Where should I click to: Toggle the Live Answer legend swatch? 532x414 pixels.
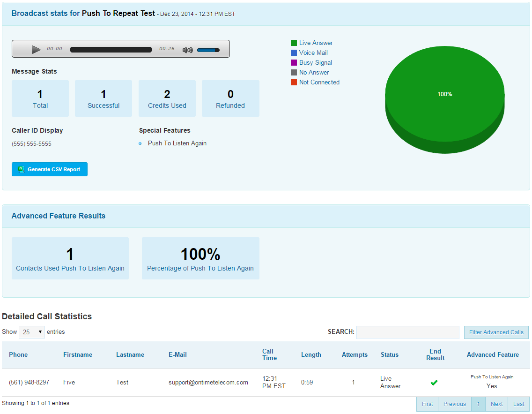(x=294, y=43)
